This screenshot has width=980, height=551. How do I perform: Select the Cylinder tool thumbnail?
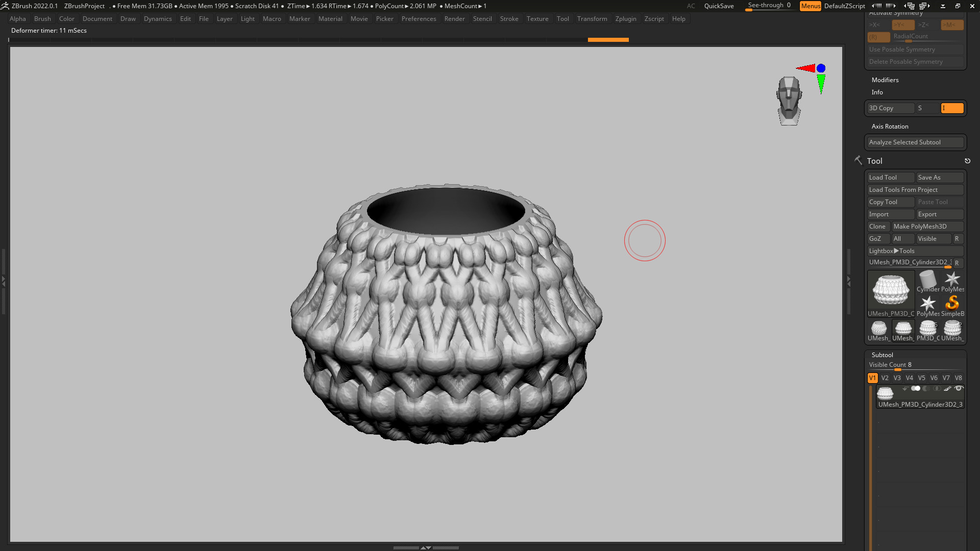928,282
